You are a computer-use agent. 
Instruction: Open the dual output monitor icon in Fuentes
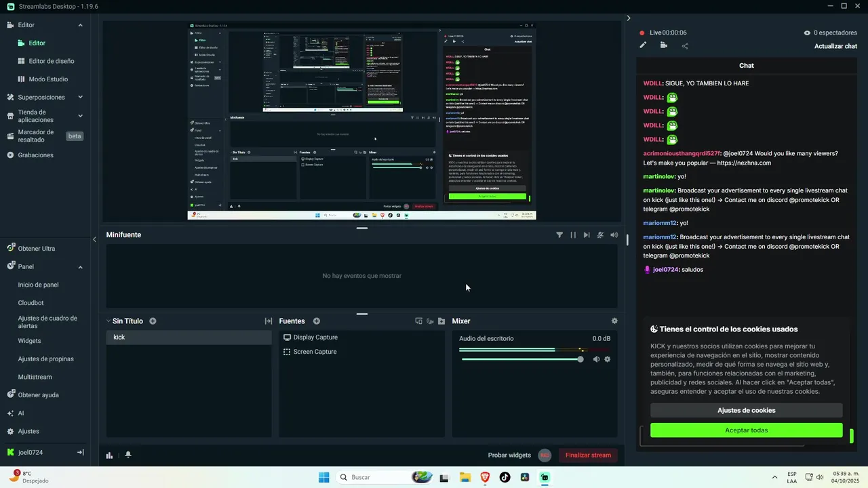click(418, 321)
